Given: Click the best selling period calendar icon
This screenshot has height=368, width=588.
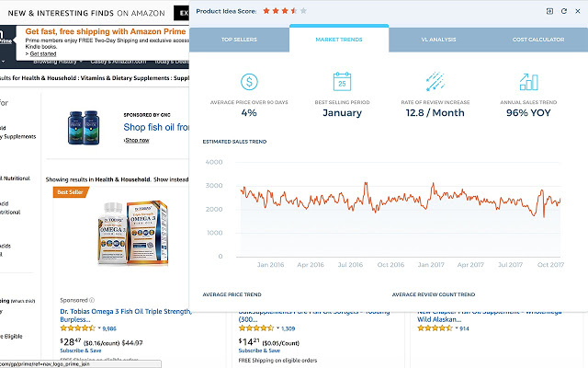Looking at the screenshot, I should click(x=342, y=82).
